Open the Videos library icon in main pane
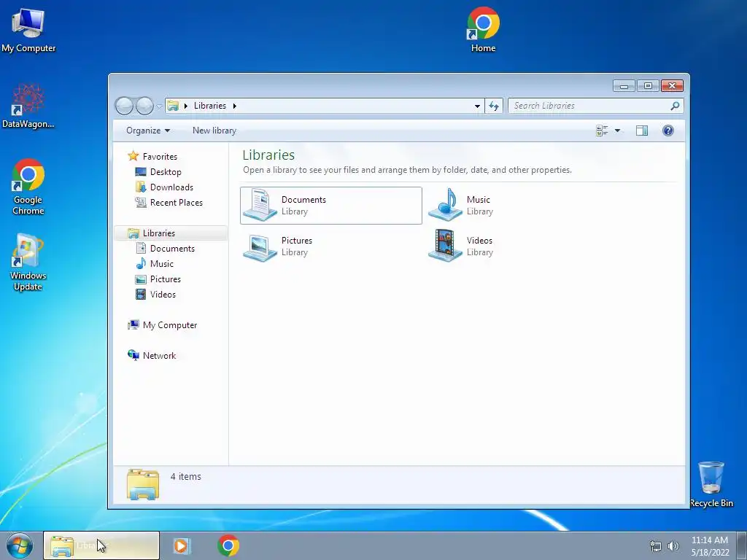The width and height of the screenshot is (747, 560). [x=445, y=246]
